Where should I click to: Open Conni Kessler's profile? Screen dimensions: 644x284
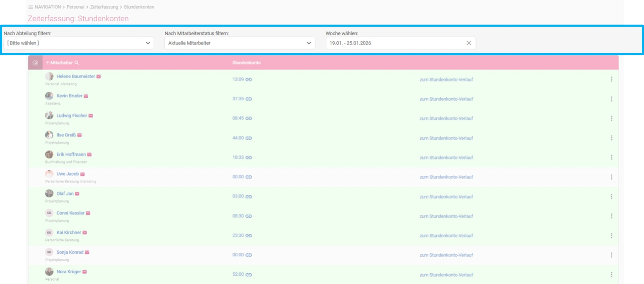pos(70,213)
